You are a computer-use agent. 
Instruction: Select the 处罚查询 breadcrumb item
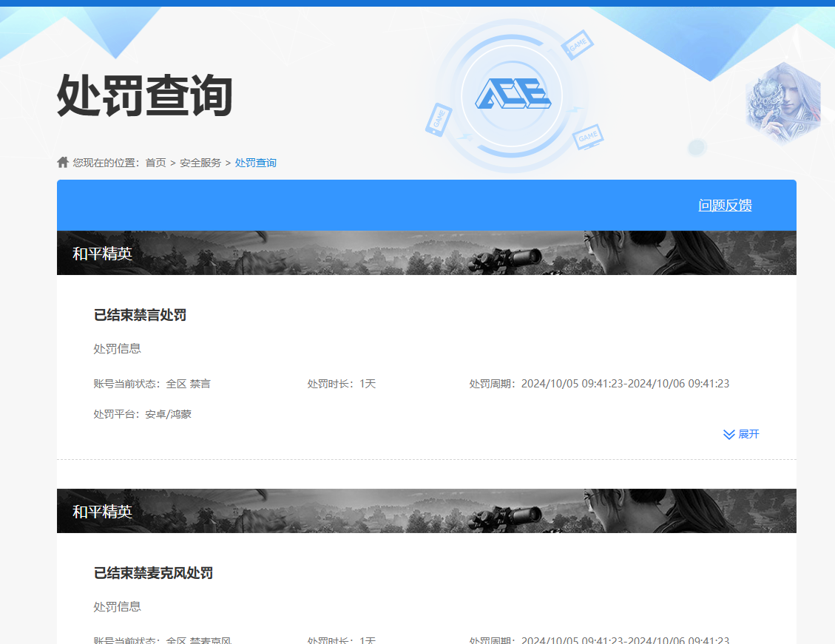tap(256, 163)
